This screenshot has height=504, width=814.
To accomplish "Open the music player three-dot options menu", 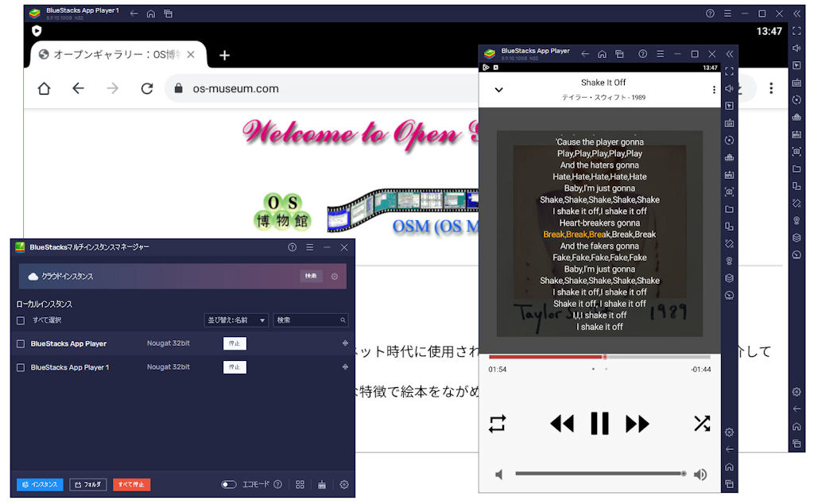I will pos(714,90).
